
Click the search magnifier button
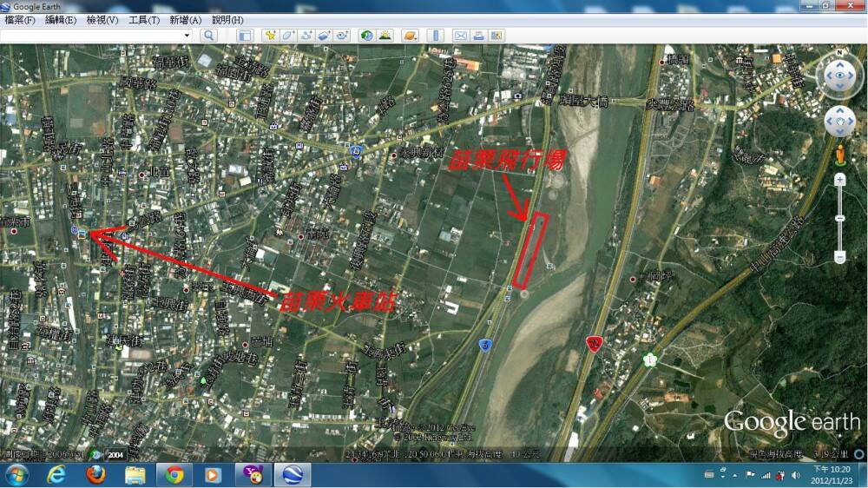pyautogui.click(x=208, y=36)
